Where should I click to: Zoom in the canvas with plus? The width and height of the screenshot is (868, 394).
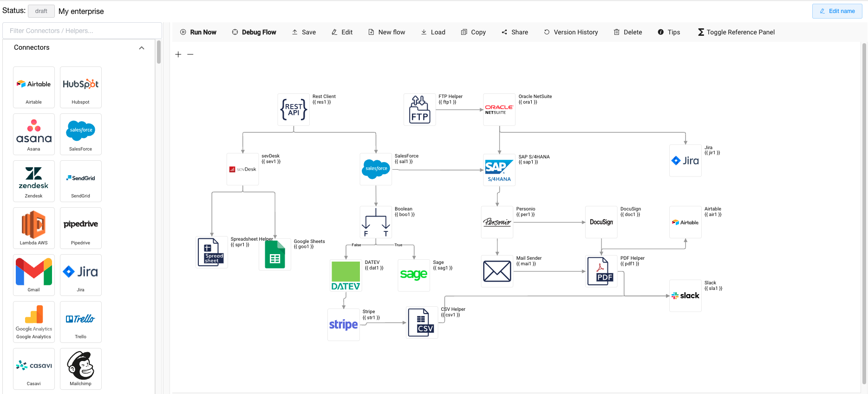[x=178, y=54]
